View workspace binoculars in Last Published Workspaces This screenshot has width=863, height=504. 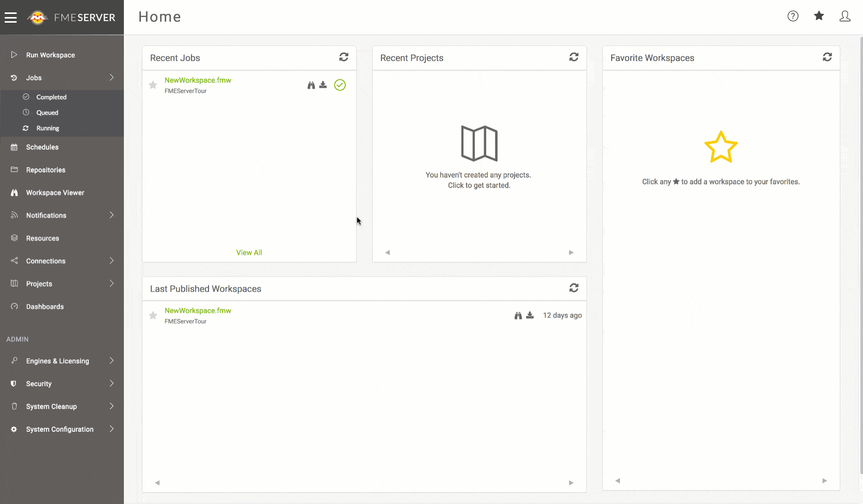tap(518, 315)
